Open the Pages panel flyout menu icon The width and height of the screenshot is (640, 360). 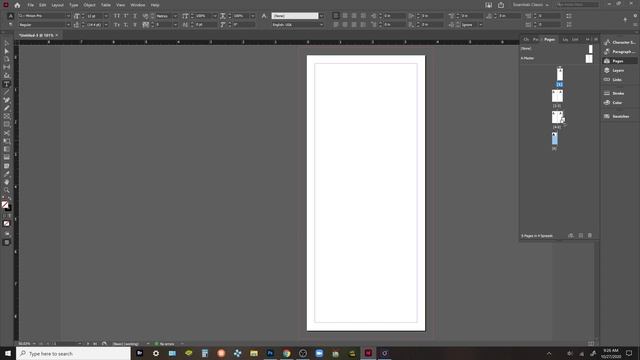pyautogui.click(x=596, y=39)
